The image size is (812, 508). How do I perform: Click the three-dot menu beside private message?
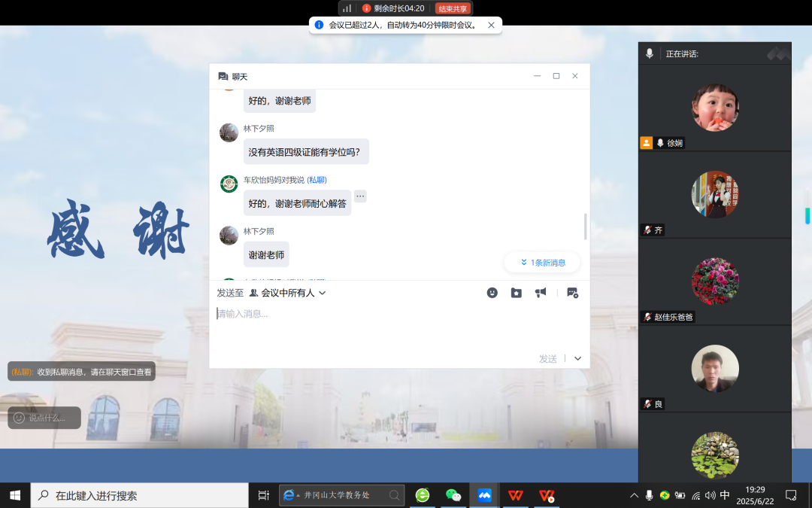click(360, 196)
